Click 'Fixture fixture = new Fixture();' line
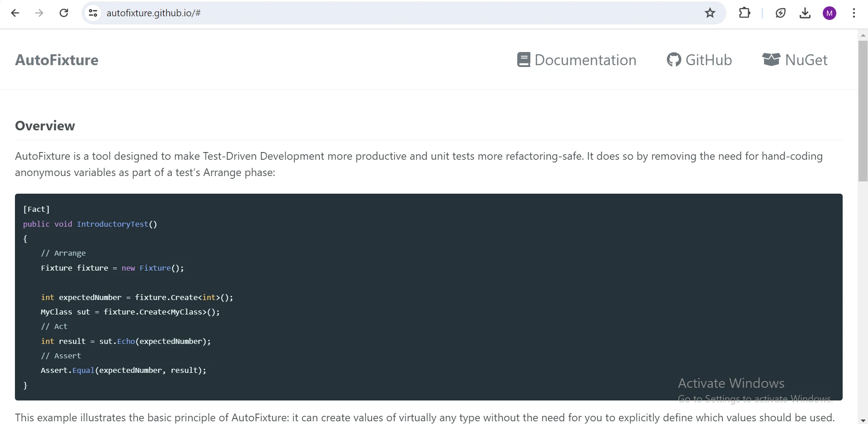868x424 pixels. (112, 268)
